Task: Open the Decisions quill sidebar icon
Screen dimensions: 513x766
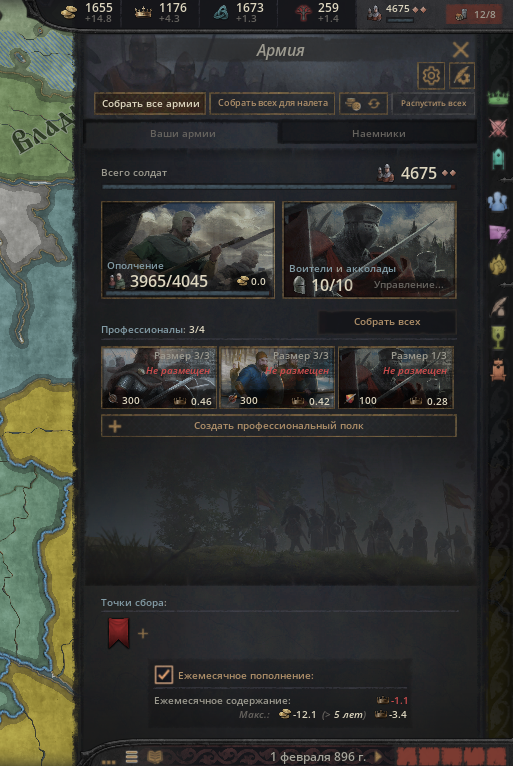Action: click(x=498, y=306)
